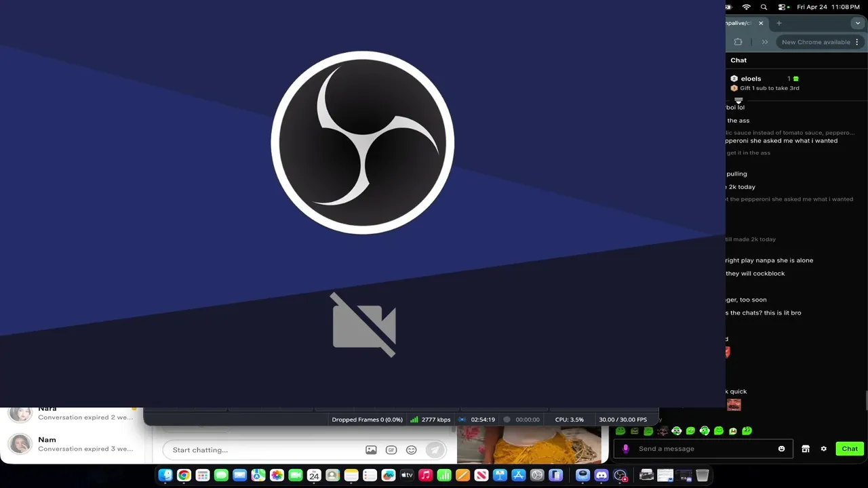Expand the gift leaderboard chevron
This screenshot has height=488, width=868.
(x=738, y=100)
